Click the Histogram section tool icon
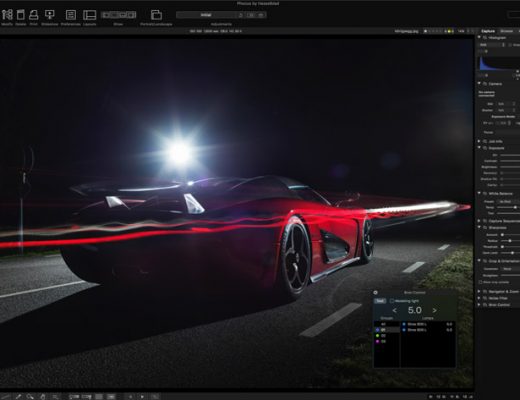Image resolution: width=520 pixels, height=400 pixels. (x=485, y=38)
